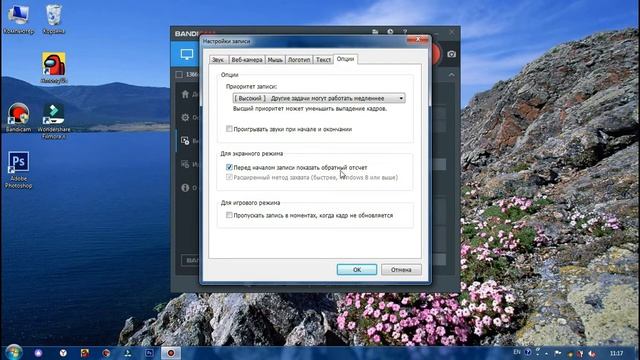Toggle "Расширенный метод захвата" checkbox
The height and width of the screenshot is (360, 640).
(x=229, y=177)
